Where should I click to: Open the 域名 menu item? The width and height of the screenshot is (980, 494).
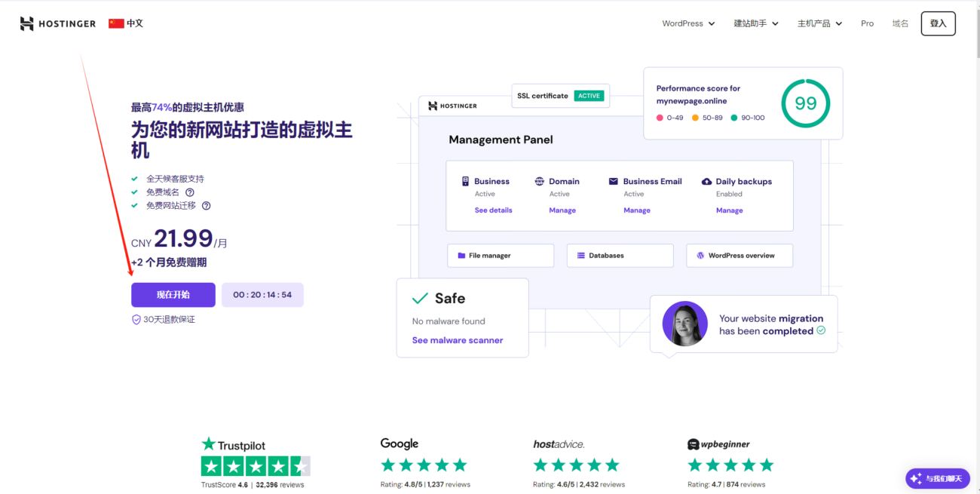tap(900, 23)
